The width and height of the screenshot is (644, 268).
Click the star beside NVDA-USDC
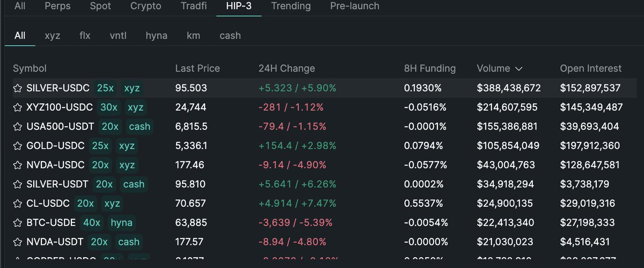point(18,165)
